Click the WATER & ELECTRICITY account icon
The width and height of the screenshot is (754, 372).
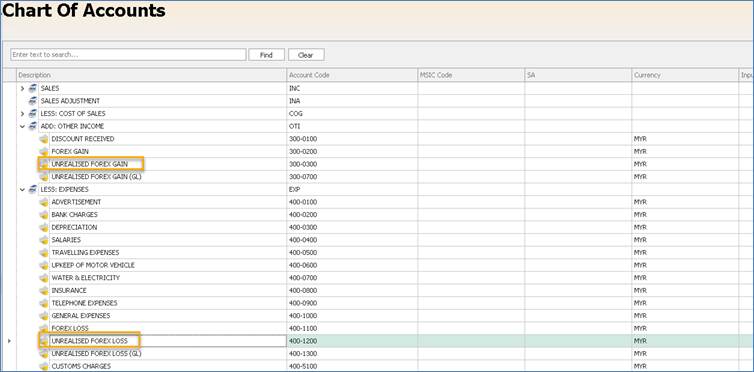coord(44,278)
